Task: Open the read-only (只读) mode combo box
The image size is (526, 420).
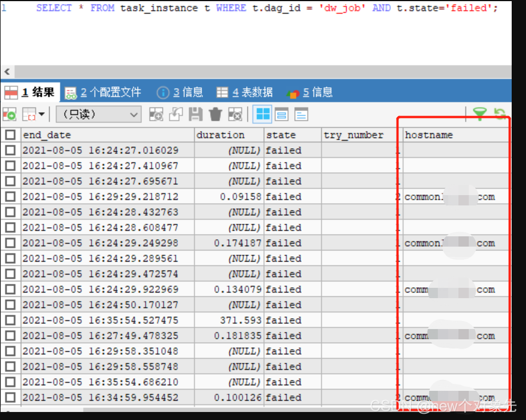Action: point(98,114)
